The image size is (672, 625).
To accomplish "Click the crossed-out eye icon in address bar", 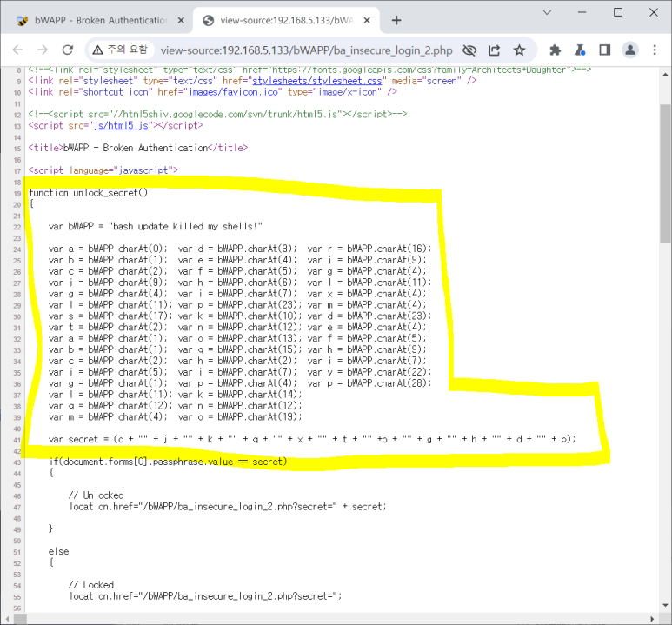I will (469, 50).
